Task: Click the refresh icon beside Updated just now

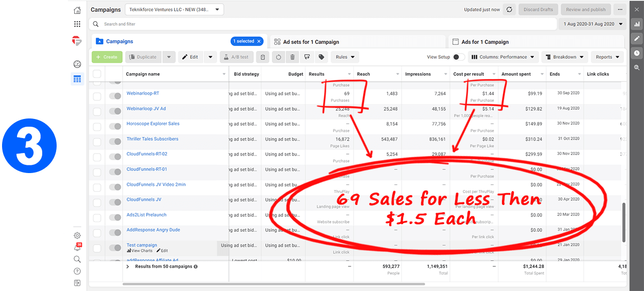Action: click(509, 10)
